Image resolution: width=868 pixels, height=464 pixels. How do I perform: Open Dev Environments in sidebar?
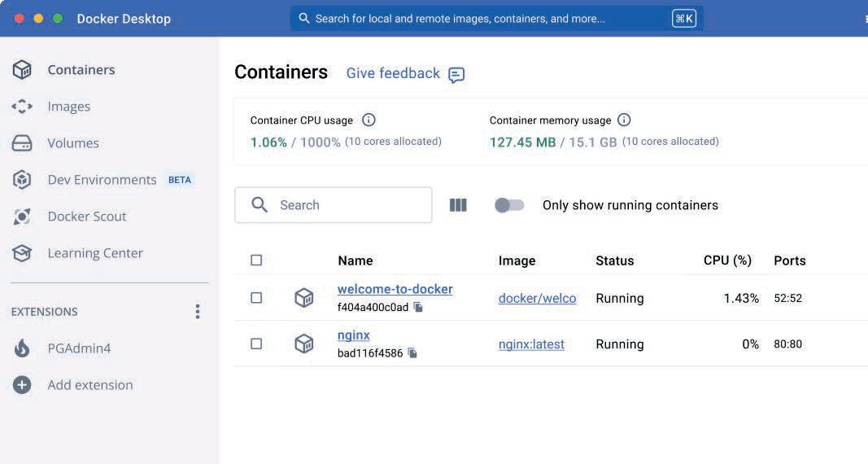102,180
